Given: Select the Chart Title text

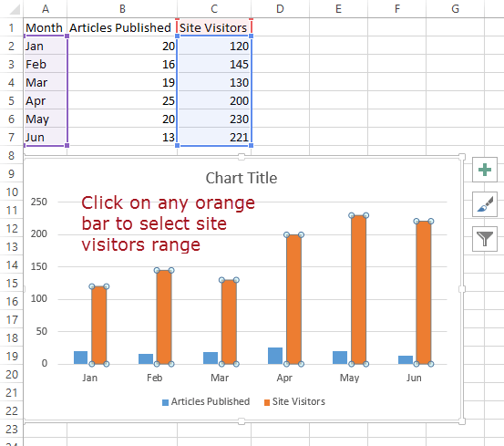Looking at the screenshot, I should tap(242, 178).
